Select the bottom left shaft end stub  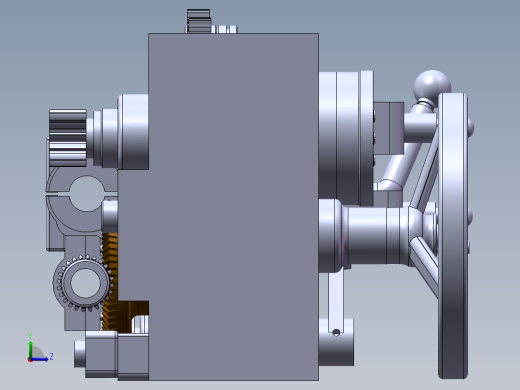pos(80,354)
